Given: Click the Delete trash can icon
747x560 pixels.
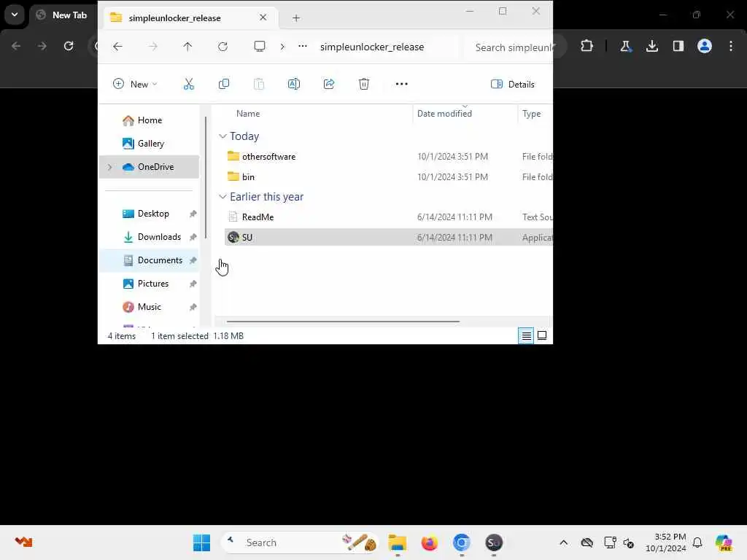Looking at the screenshot, I should coord(364,85).
